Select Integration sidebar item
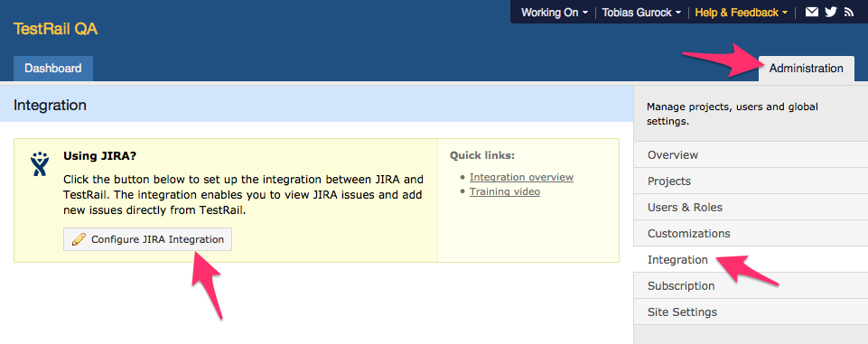Viewport: 868px width, 344px height. point(751,259)
